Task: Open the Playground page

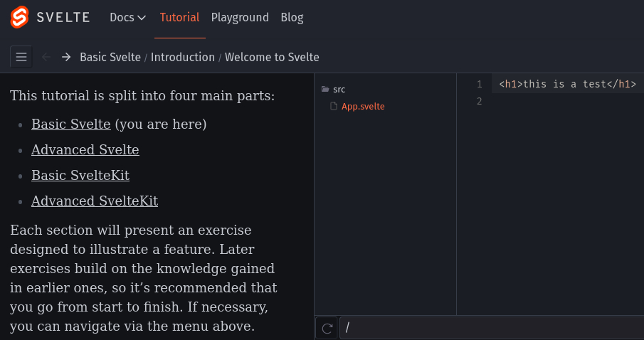Action: click(x=240, y=17)
